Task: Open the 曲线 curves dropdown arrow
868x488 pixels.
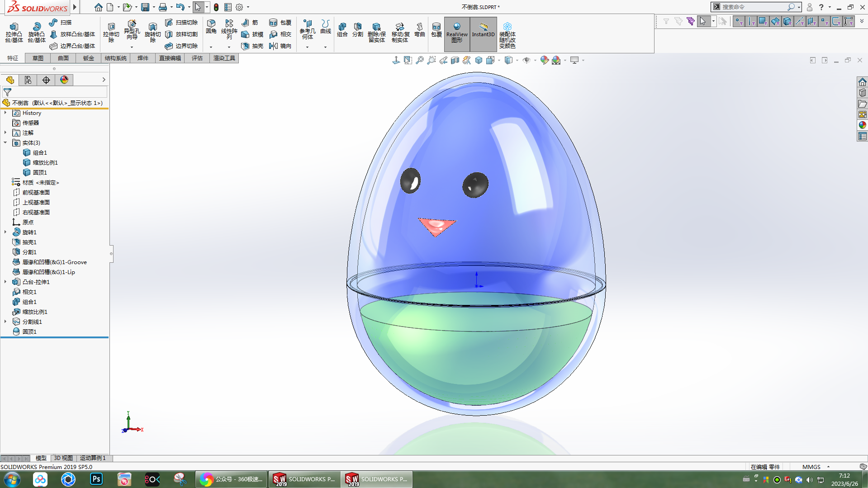Action: click(x=325, y=47)
